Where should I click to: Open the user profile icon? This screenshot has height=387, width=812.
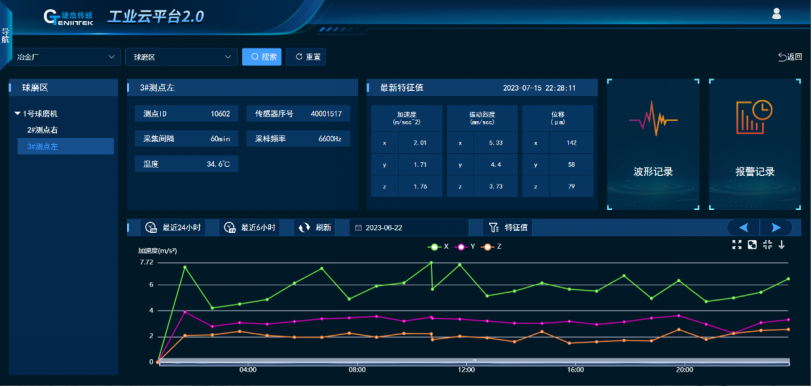[776, 14]
